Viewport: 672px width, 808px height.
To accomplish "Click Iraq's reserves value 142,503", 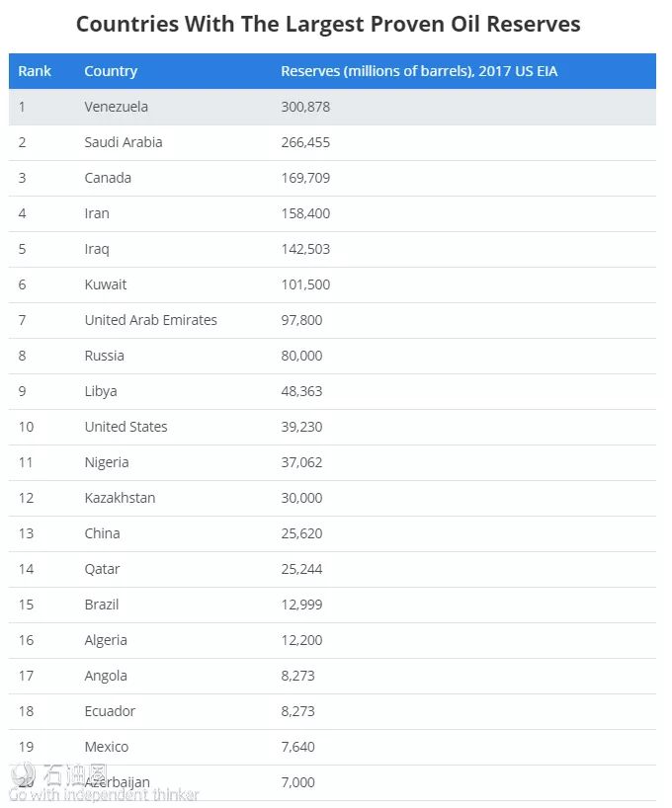I will 305,249.
